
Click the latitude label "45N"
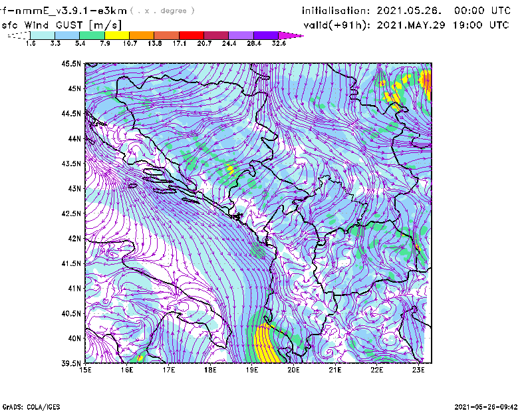pyautogui.click(x=74, y=88)
